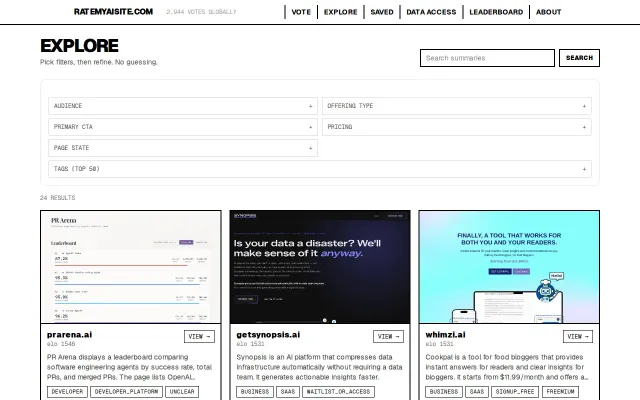
Task: Select the SIGNUP_FREE tag
Action: point(515,392)
